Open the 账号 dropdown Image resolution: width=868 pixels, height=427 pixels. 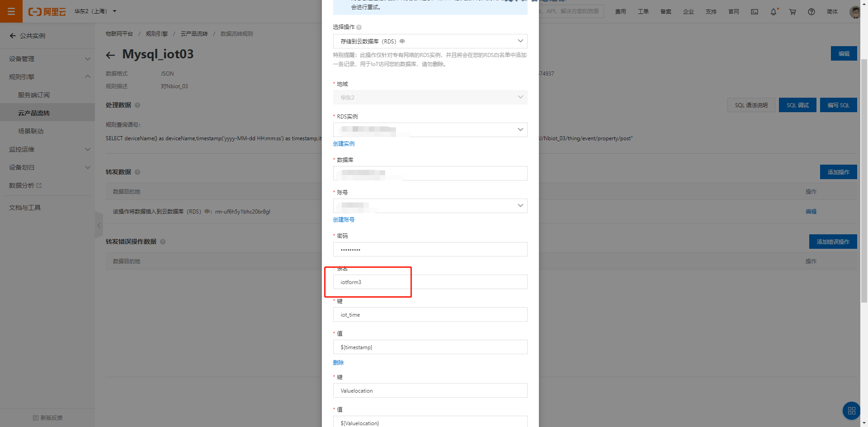point(430,206)
